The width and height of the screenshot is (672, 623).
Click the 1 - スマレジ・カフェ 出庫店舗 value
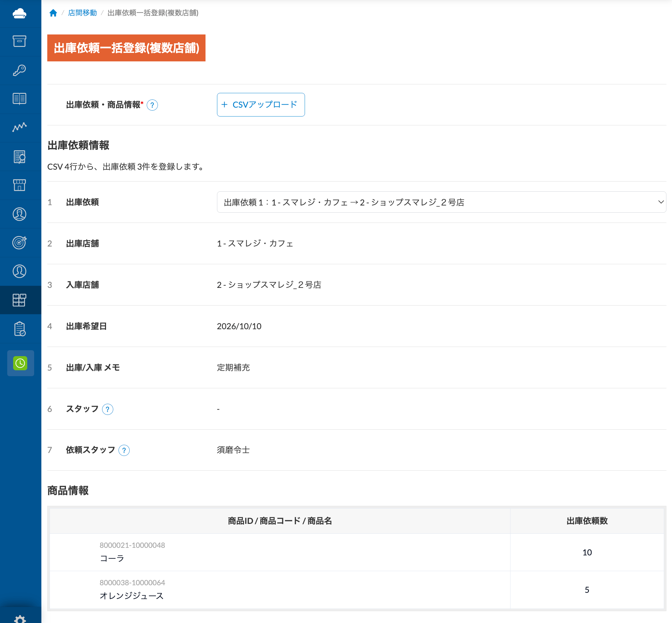pos(255,244)
